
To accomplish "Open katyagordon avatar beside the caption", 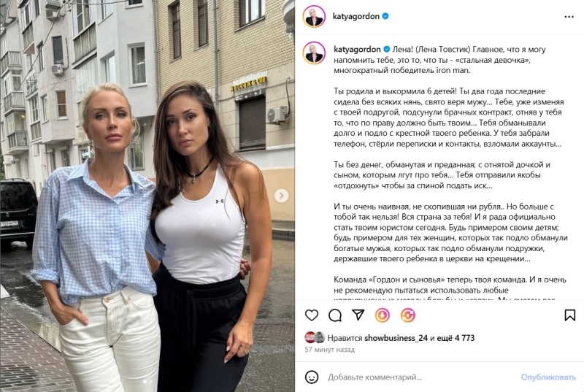I will [314, 53].
